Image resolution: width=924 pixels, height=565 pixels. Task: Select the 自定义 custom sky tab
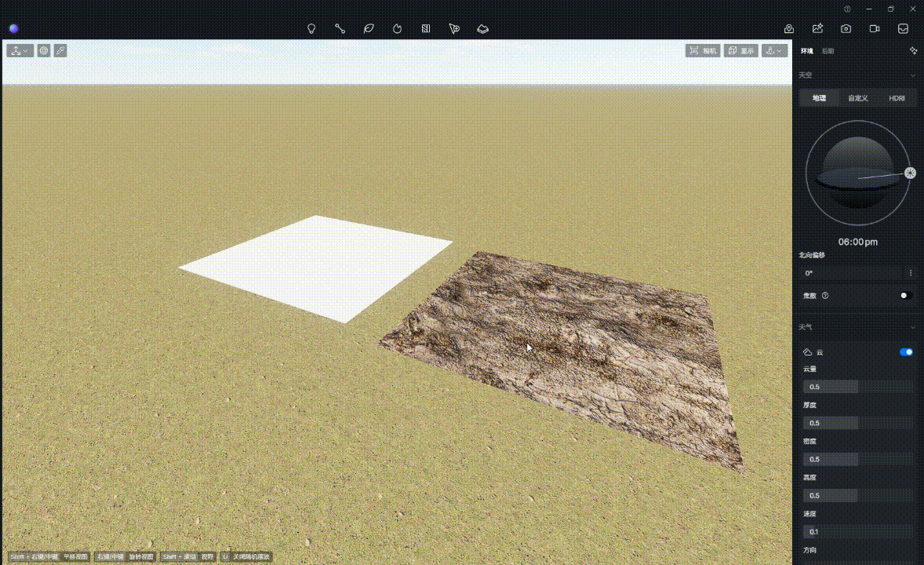(858, 98)
